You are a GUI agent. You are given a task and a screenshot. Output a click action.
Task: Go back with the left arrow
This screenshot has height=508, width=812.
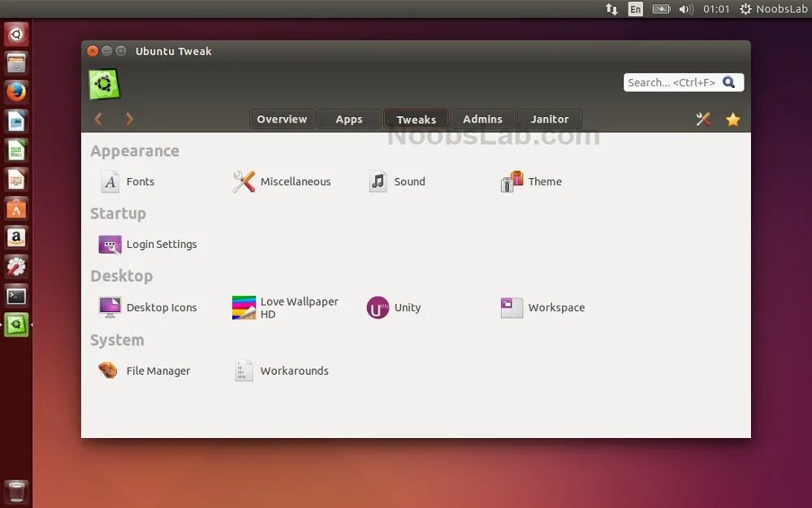coord(98,119)
